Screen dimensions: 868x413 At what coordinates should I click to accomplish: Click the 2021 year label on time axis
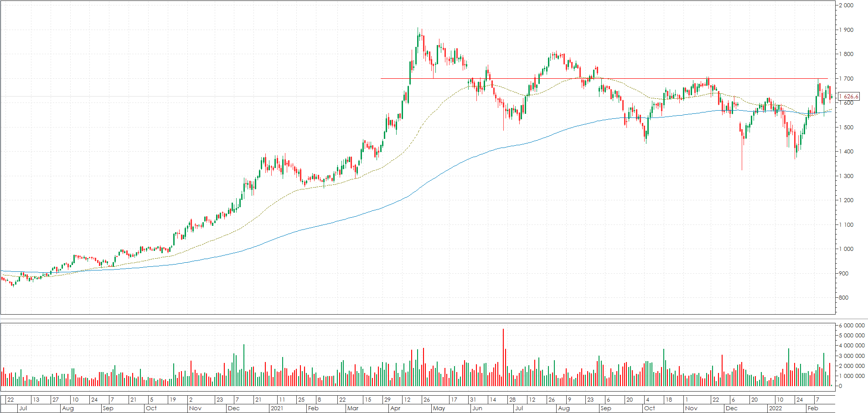[277, 408]
